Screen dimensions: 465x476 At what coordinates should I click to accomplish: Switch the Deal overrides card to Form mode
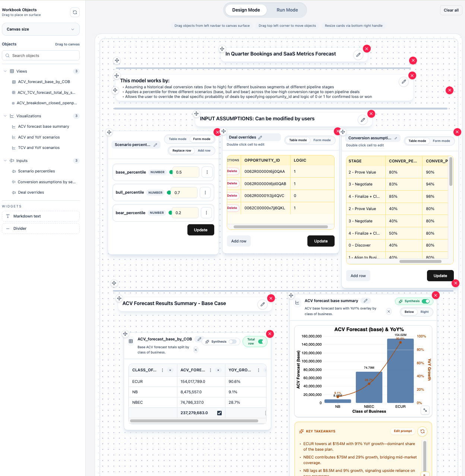pos(322,140)
